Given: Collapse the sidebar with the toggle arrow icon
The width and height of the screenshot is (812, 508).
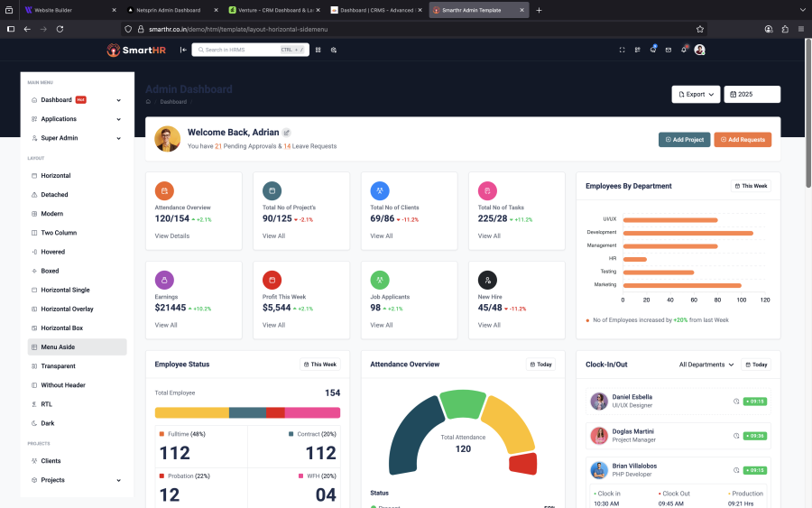Looking at the screenshot, I should (x=183, y=50).
